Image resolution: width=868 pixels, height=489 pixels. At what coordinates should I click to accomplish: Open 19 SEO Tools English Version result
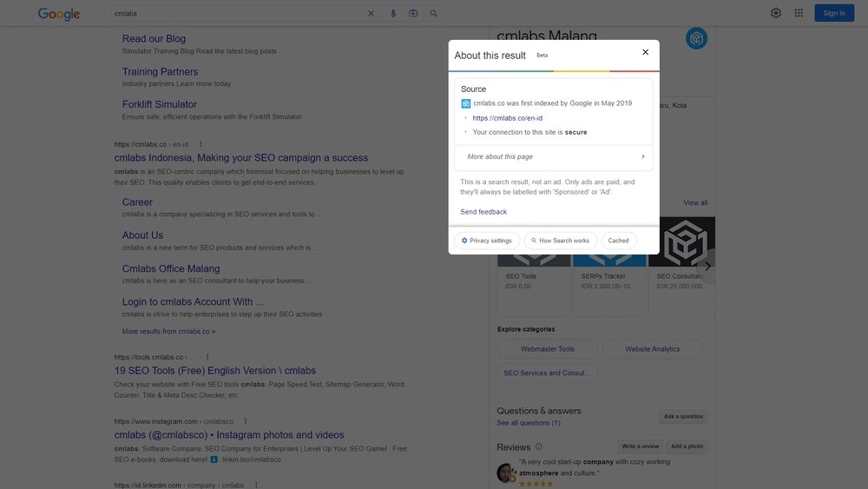[214, 371]
